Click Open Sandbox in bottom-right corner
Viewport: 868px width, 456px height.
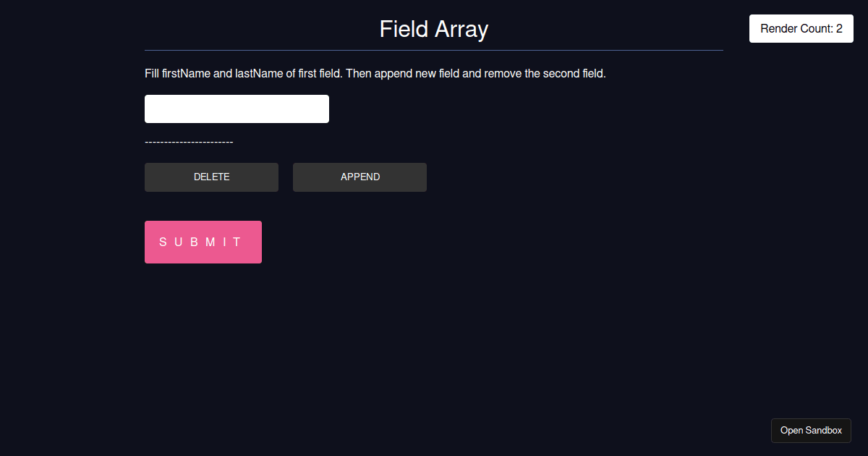pos(811,430)
